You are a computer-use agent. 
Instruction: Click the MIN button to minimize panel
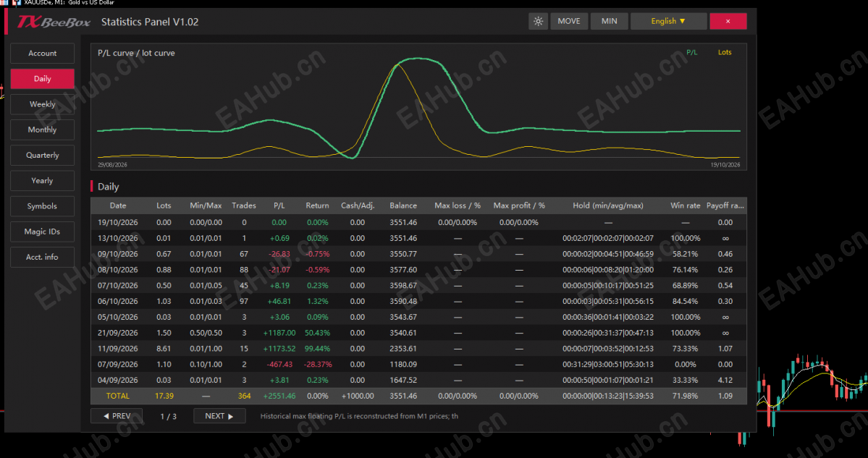610,21
